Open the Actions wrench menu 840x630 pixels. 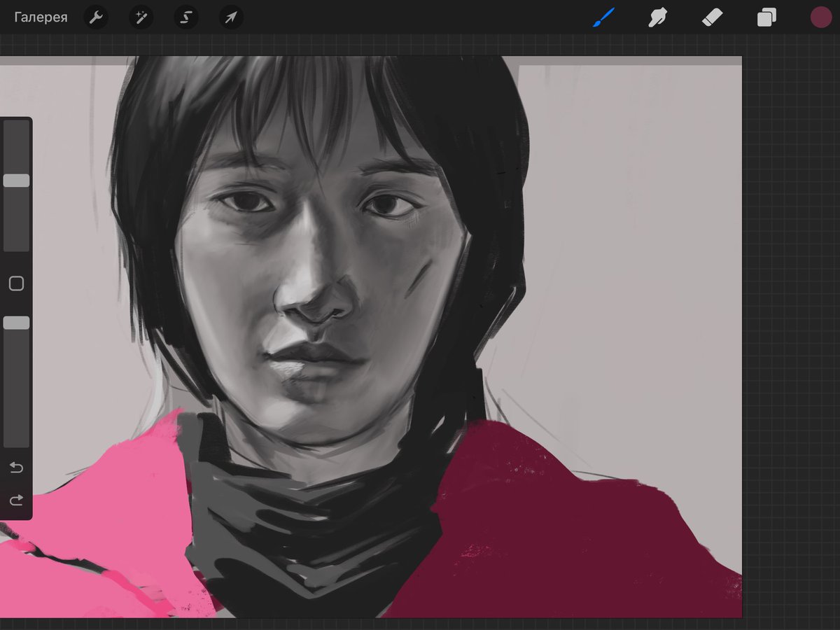(96, 17)
